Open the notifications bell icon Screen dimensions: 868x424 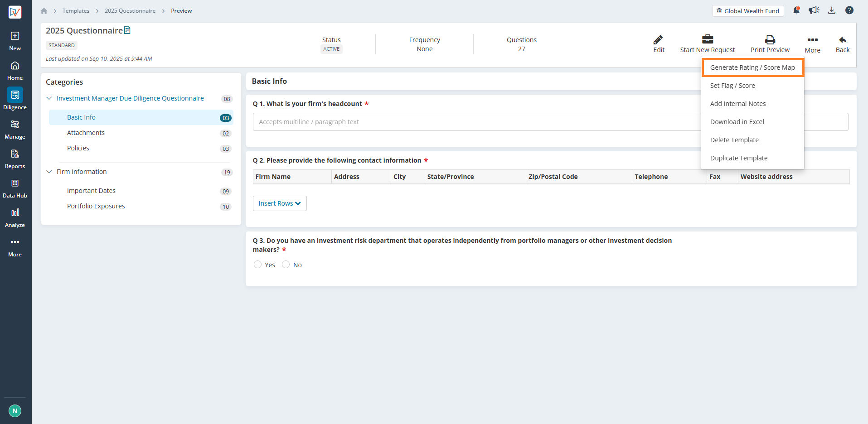pos(796,10)
